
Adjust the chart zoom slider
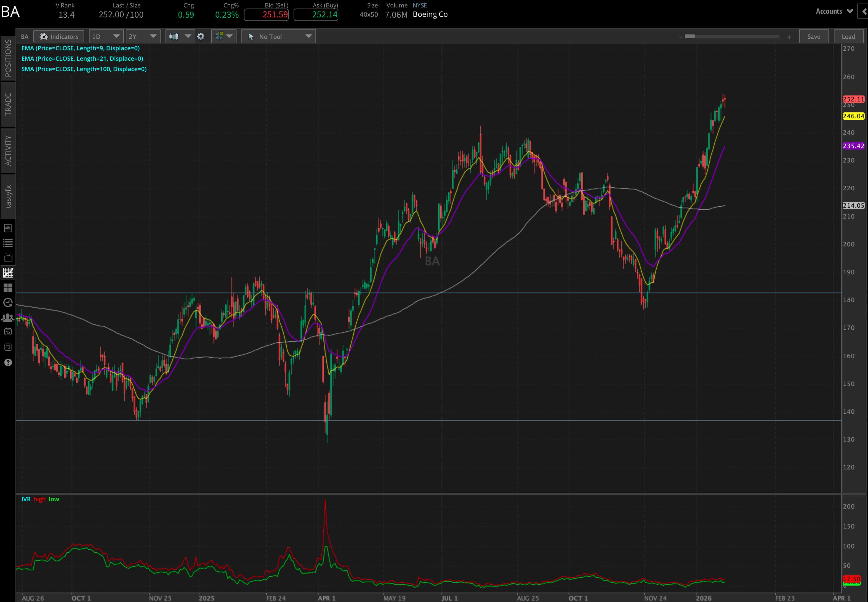tap(690, 36)
